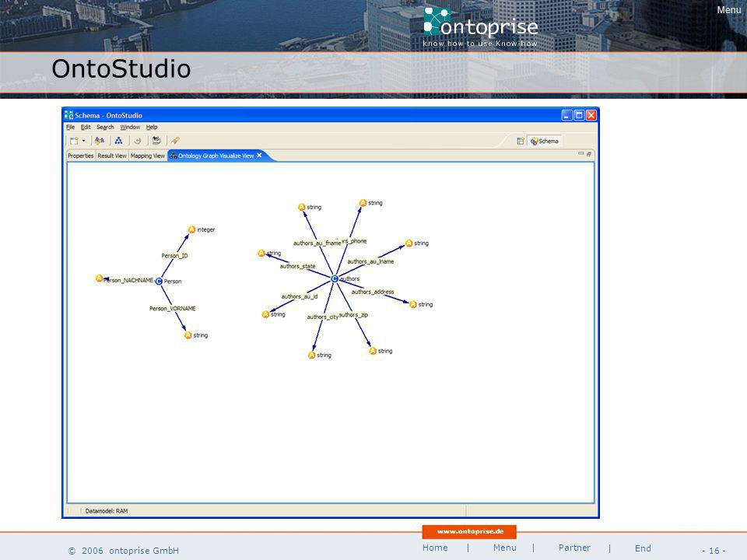The height and width of the screenshot is (560, 747).
Task: Select string node of authors_phone arrow
Action: pyautogui.click(x=363, y=203)
